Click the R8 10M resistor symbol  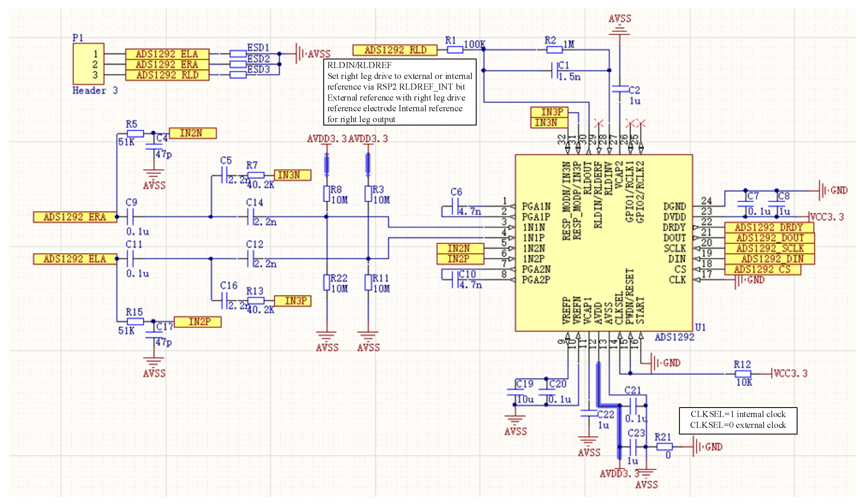point(327,194)
